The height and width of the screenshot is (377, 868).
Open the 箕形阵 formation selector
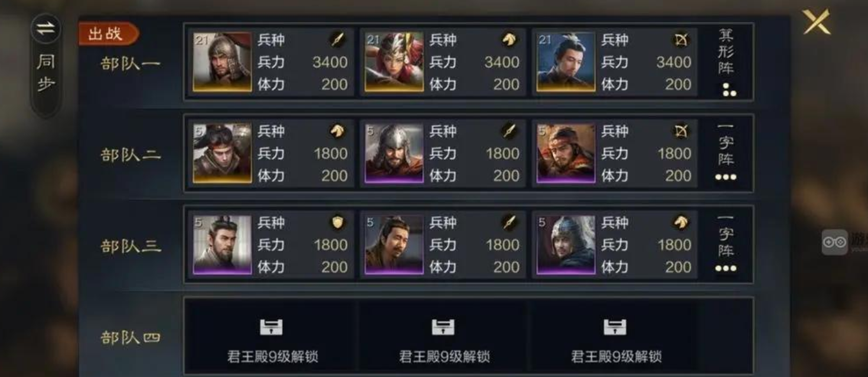tap(726, 63)
